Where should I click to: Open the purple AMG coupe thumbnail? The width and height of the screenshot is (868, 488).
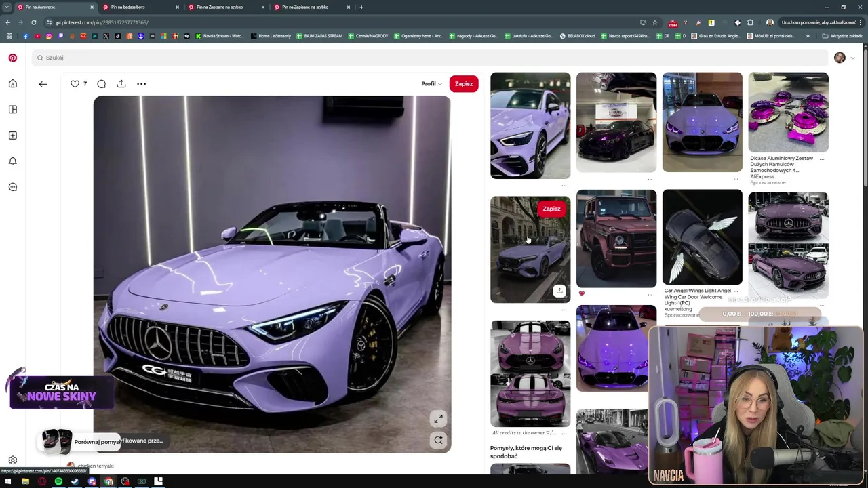[530, 125]
